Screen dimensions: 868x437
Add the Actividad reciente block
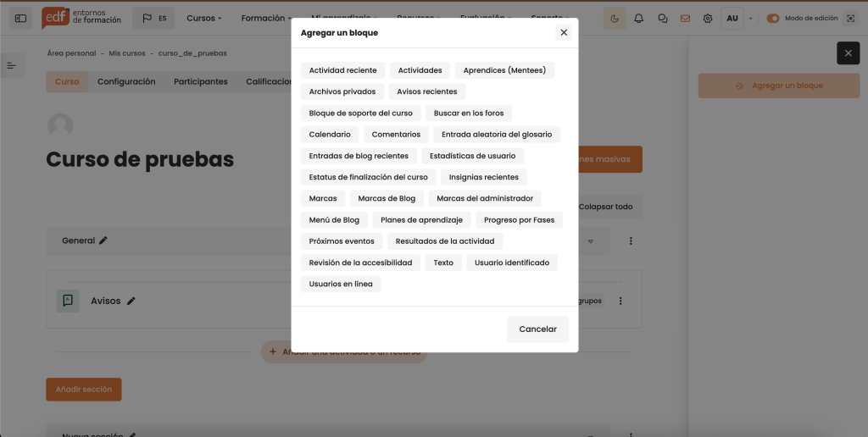342,70
